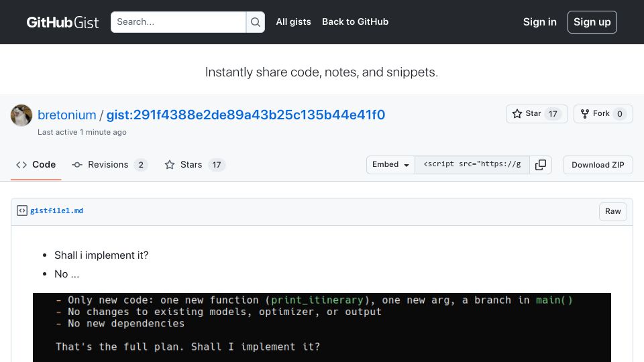Image resolution: width=644 pixels, height=362 pixels.
Task: Click the 'Instantly share code, notes, and snippets.' tagline
Action: tap(321, 72)
